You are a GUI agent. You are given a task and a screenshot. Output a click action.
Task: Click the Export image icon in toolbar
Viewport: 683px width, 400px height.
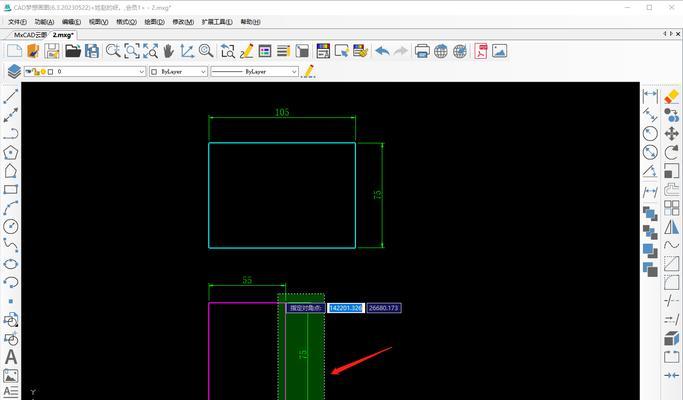coord(500,51)
